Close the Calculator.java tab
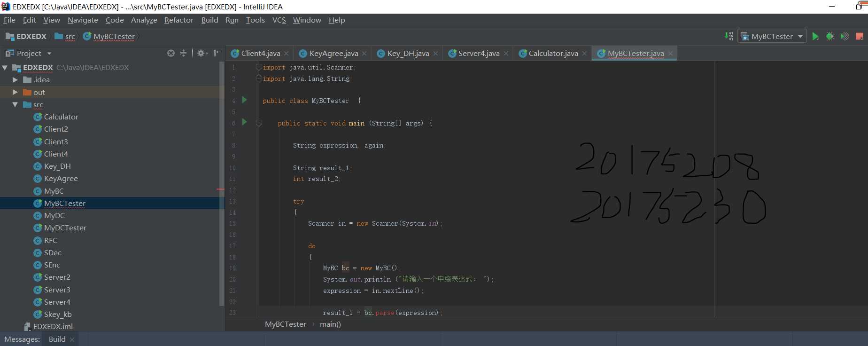Image resolution: width=868 pixels, height=346 pixels. click(584, 54)
